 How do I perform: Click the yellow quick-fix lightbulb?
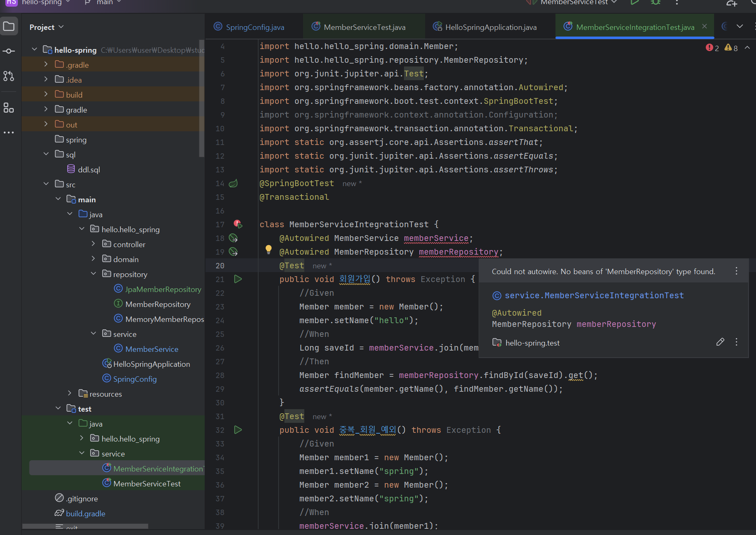269,249
